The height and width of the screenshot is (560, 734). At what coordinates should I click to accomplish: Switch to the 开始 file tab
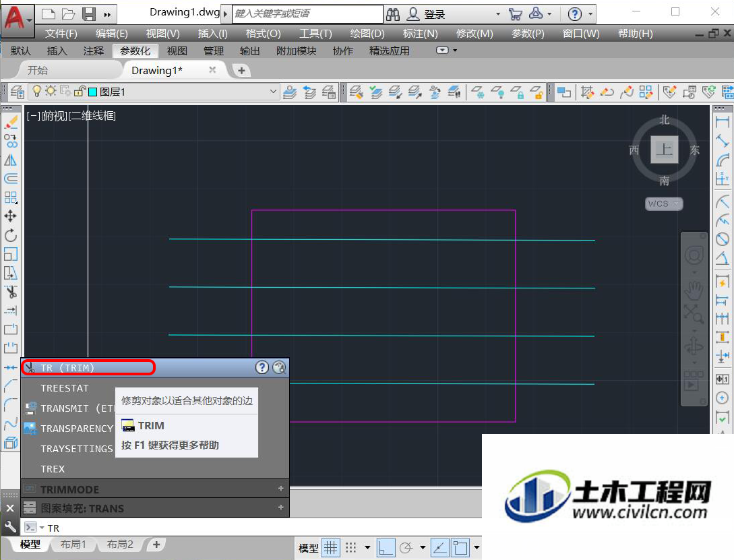[38, 70]
